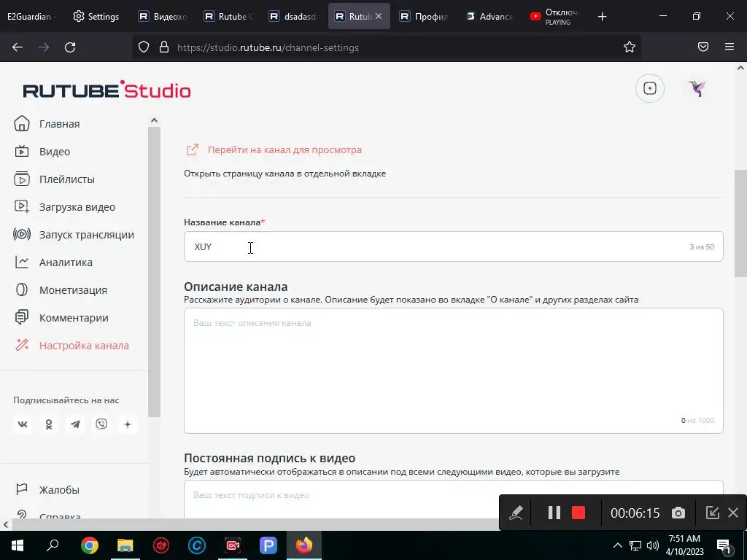Reload the current page
Image resolution: width=747 pixels, height=560 pixels.
tap(70, 47)
